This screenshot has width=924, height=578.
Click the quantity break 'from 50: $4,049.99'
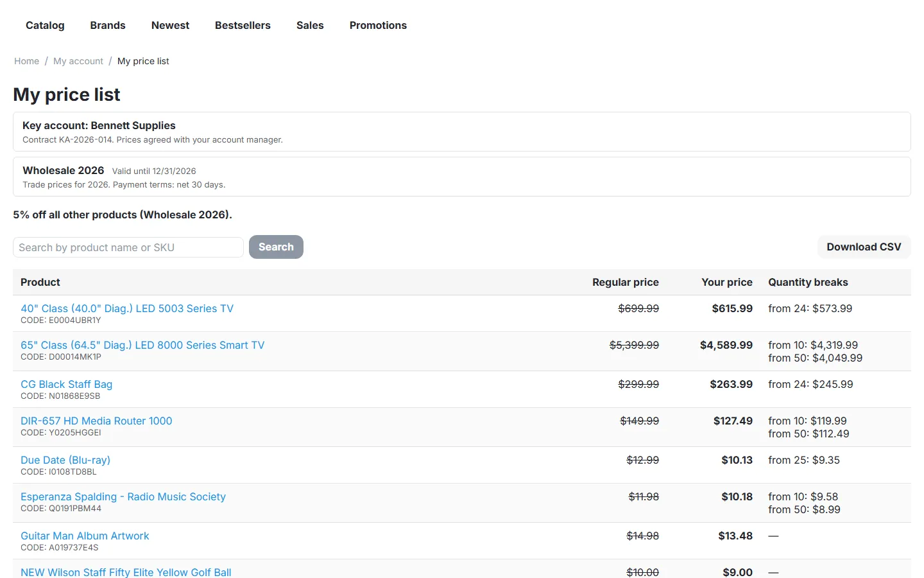(x=816, y=358)
